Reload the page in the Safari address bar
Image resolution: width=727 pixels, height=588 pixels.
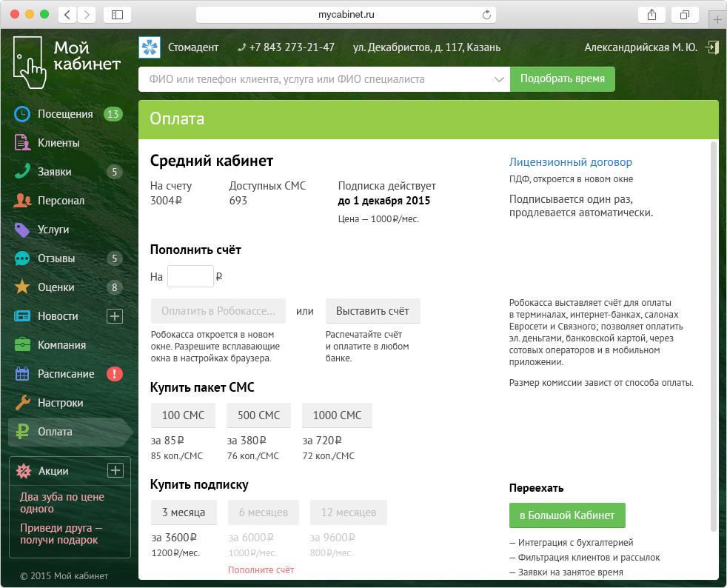tap(486, 15)
